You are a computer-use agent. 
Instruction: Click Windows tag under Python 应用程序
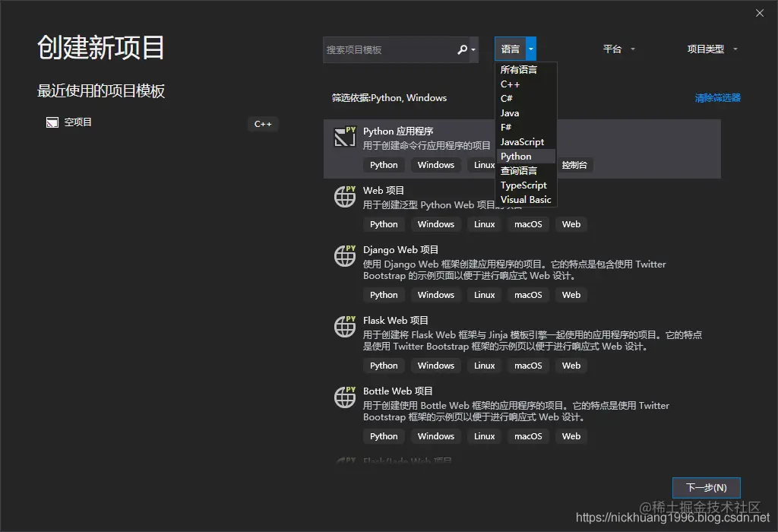coord(435,165)
